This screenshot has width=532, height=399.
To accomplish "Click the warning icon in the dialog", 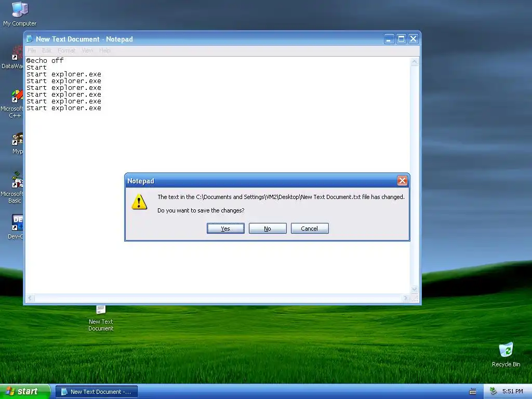I will point(139,202).
